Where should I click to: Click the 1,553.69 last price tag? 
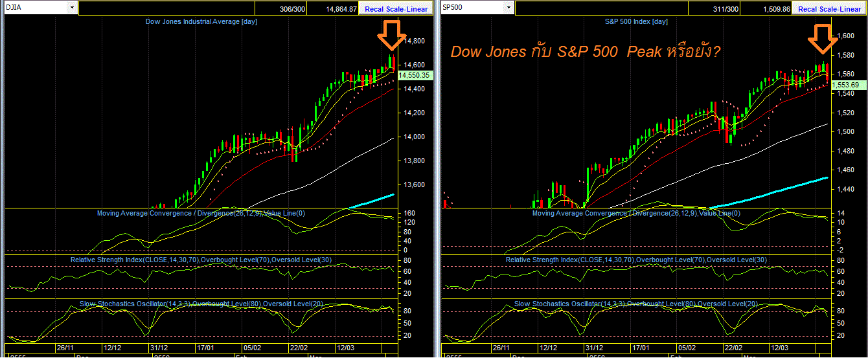click(x=848, y=85)
